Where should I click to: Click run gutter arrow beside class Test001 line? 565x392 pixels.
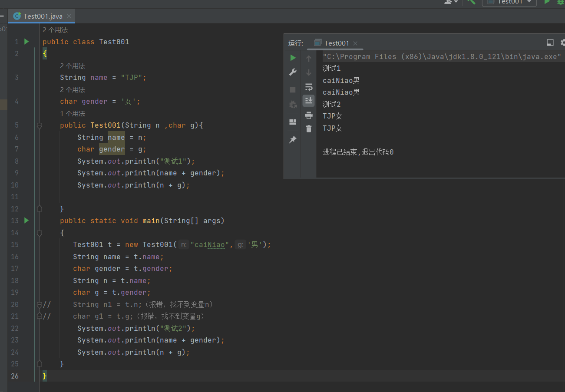pyautogui.click(x=26, y=42)
